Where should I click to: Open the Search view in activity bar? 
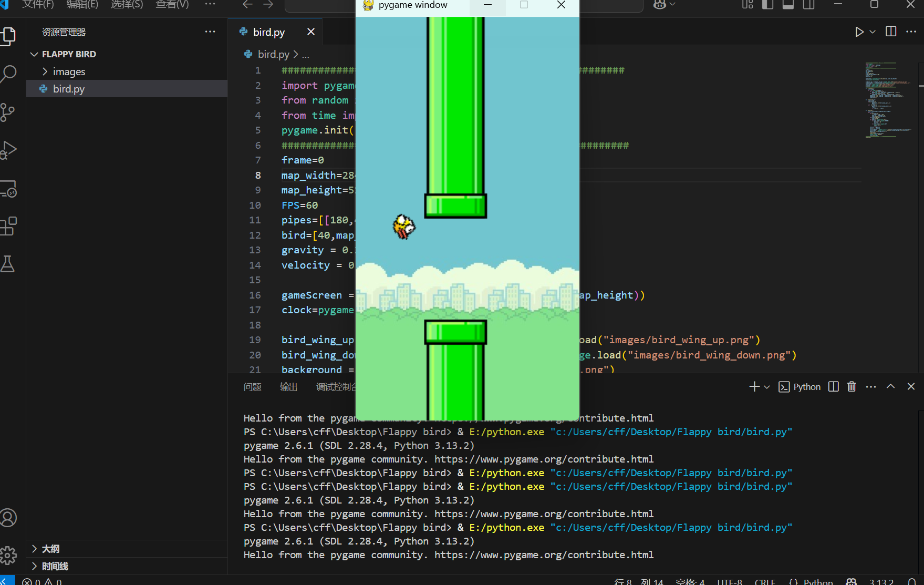[8, 74]
